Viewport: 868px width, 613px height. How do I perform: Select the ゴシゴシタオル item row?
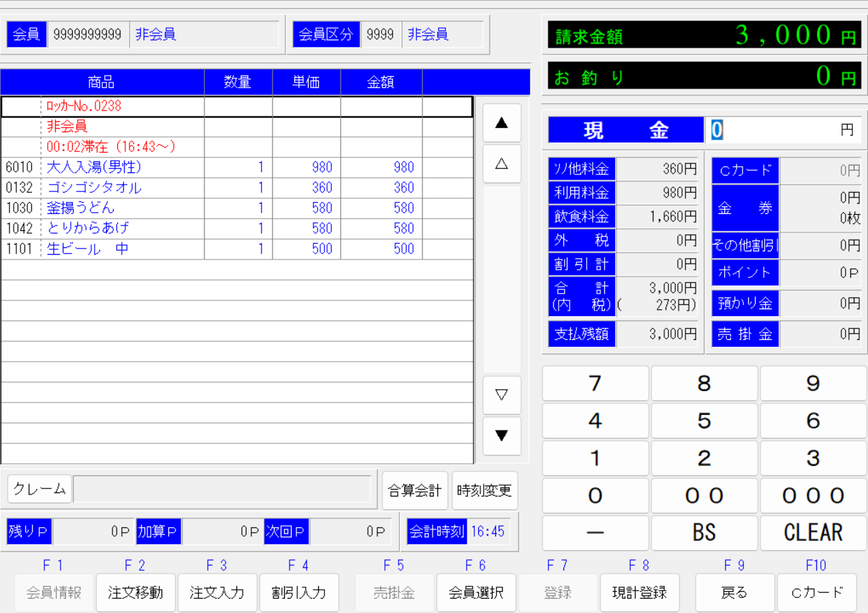236,188
